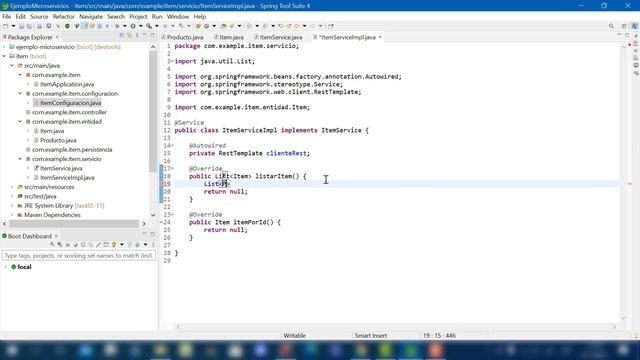640x360 pixels.
Task: Open the External Tools dropdown arrow
Action: 157,26
